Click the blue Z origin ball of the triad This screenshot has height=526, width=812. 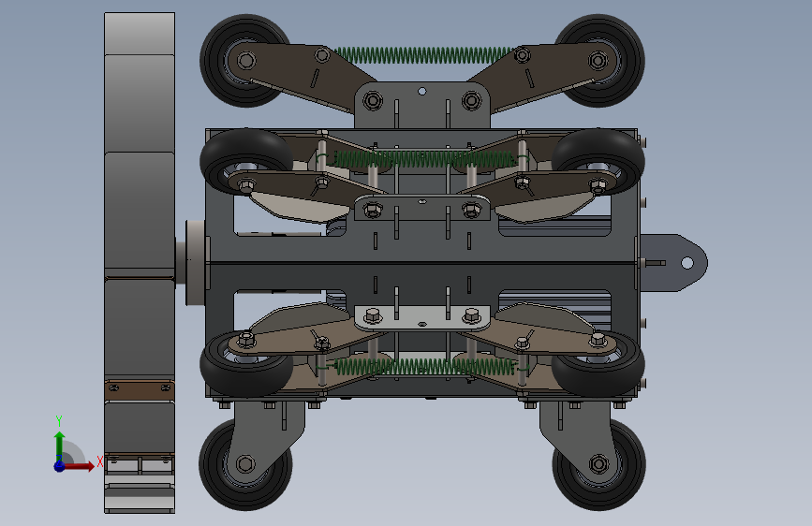click(59, 466)
